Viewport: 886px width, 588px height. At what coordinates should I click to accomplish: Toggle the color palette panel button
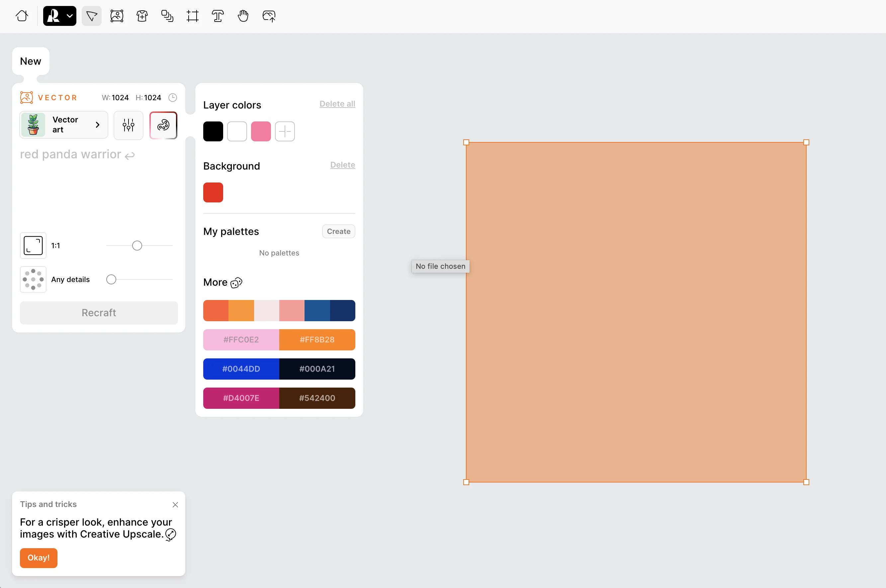(x=163, y=125)
